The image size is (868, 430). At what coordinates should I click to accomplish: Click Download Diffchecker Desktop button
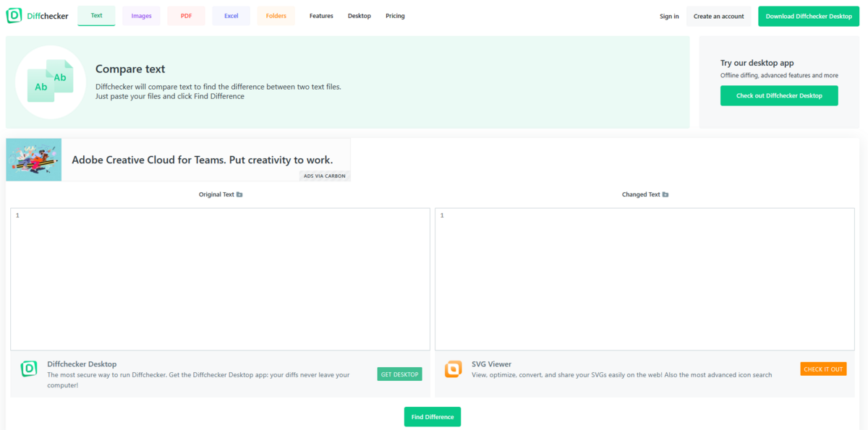809,16
